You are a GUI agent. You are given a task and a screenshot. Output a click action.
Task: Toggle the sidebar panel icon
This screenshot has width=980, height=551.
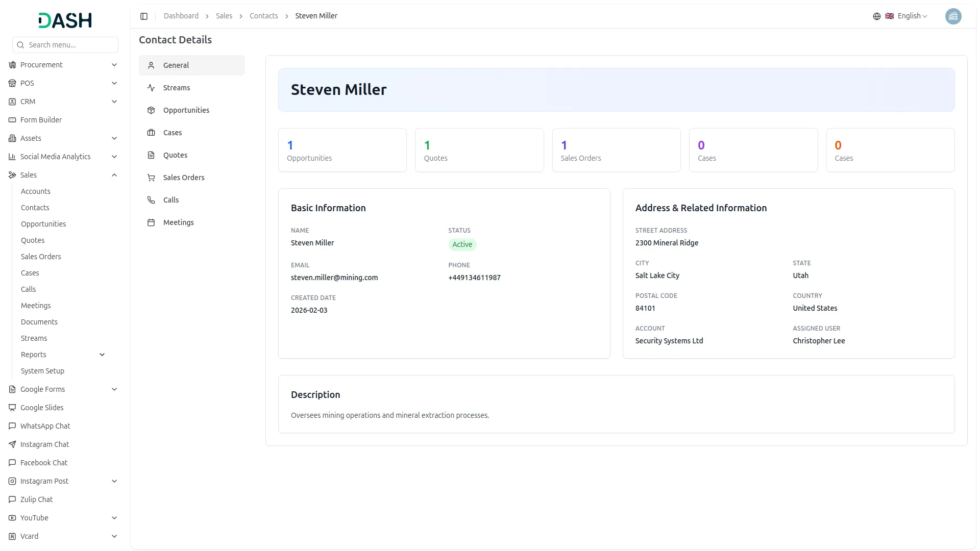[x=144, y=16]
